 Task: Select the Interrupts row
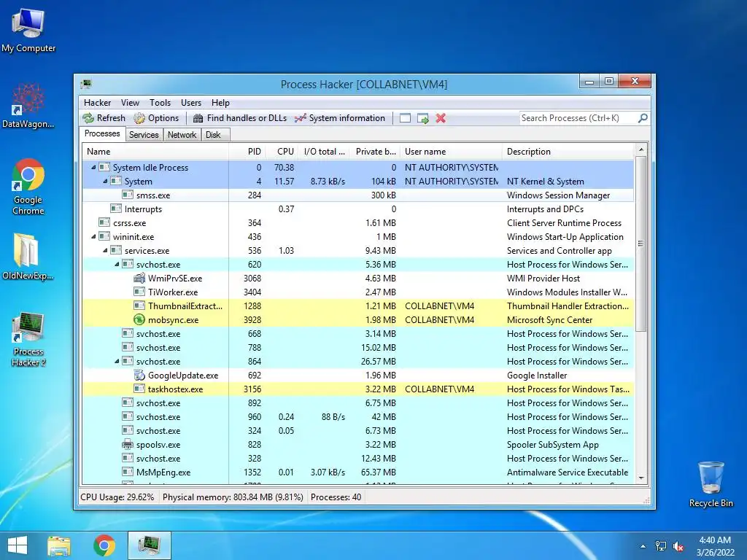(x=358, y=209)
